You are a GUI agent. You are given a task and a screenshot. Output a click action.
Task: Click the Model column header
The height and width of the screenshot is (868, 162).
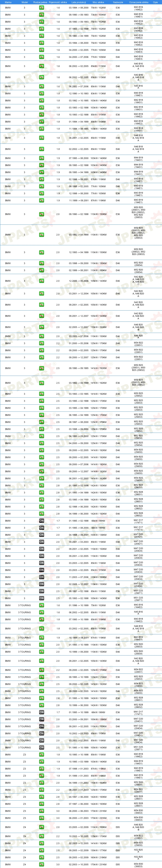(25, 2)
